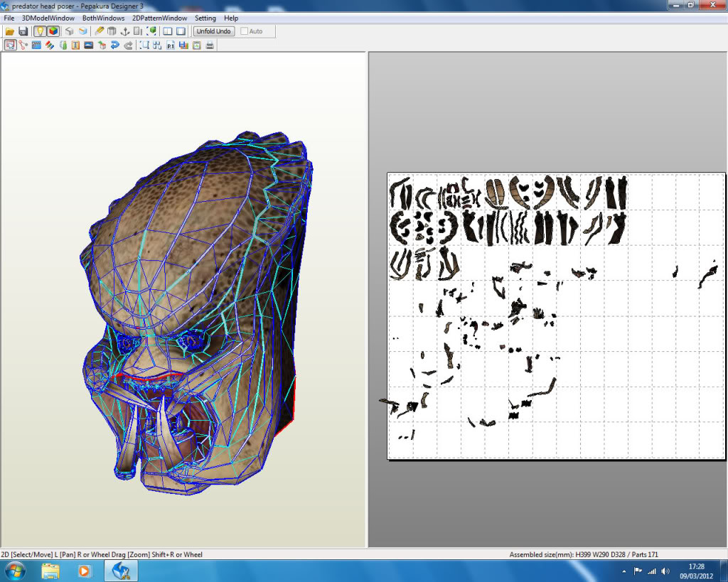Open Windows Explorer from the taskbar
The height and width of the screenshot is (582, 728).
[x=50, y=571]
